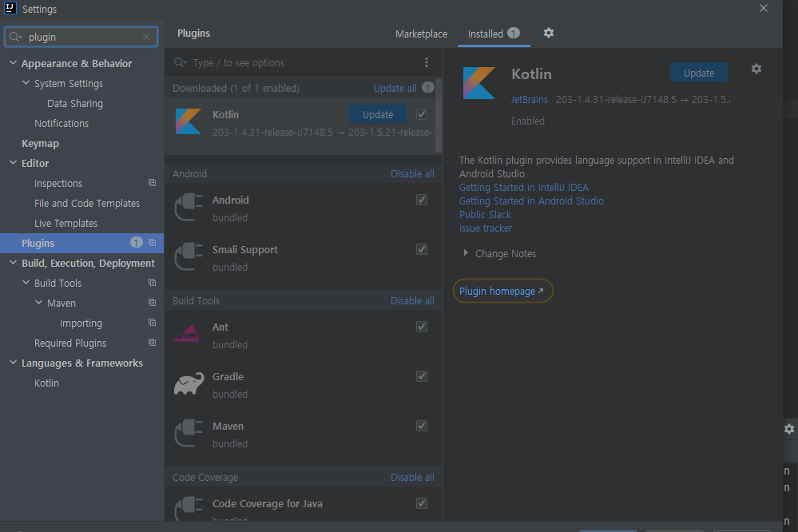Collapse the Build Tools tree node
Viewport: 798px width, 532px height.
(x=26, y=282)
